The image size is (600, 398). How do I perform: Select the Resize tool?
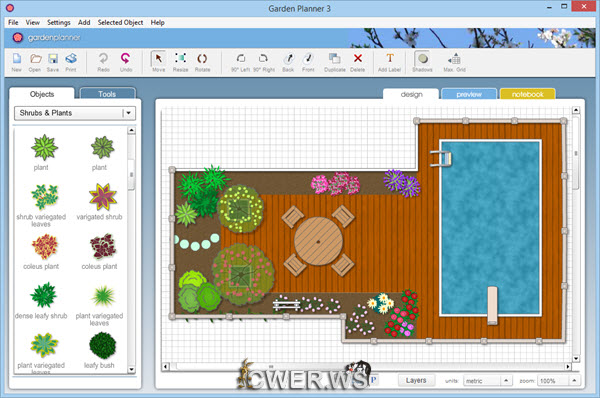(180, 62)
